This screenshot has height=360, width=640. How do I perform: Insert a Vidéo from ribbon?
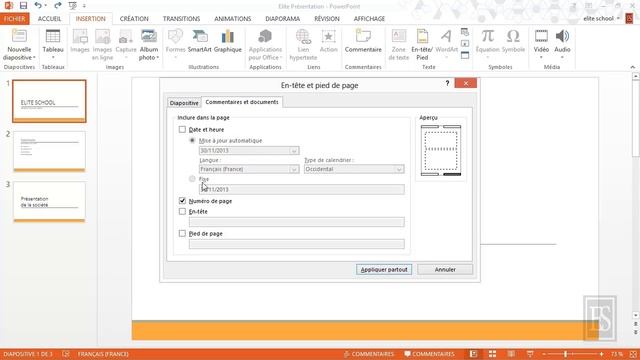click(x=541, y=44)
